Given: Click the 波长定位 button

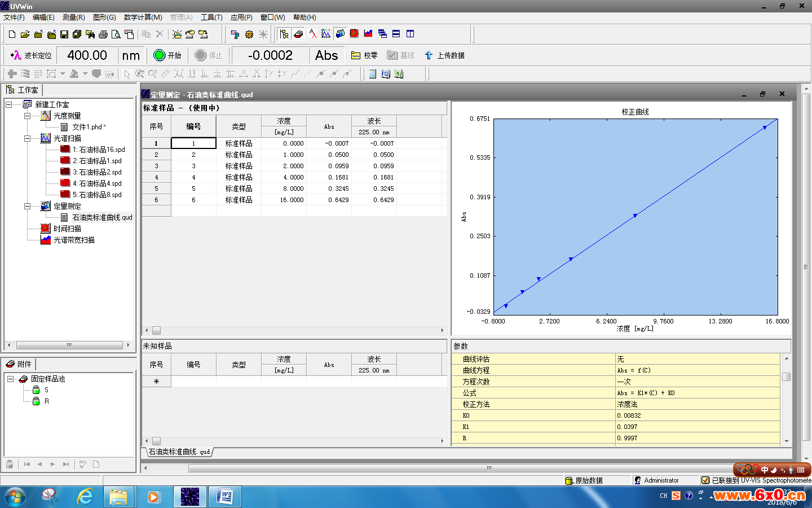Looking at the screenshot, I should click(32, 55).
